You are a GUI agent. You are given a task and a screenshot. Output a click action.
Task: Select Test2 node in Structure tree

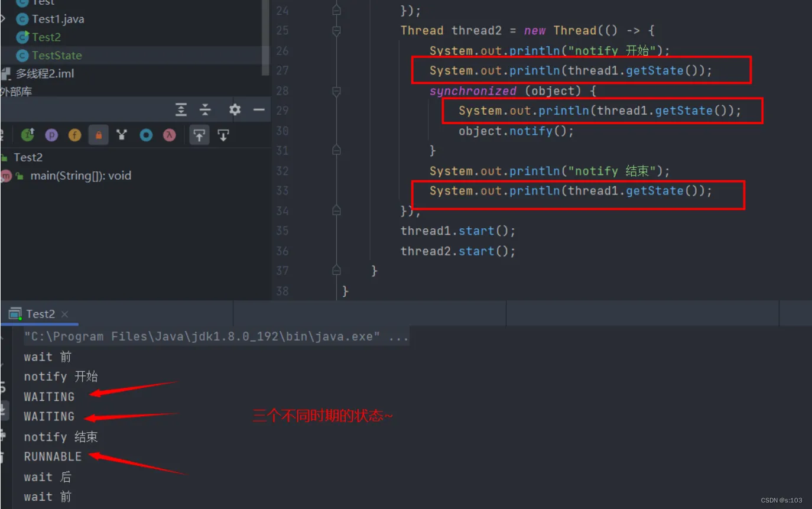point(28,157)
